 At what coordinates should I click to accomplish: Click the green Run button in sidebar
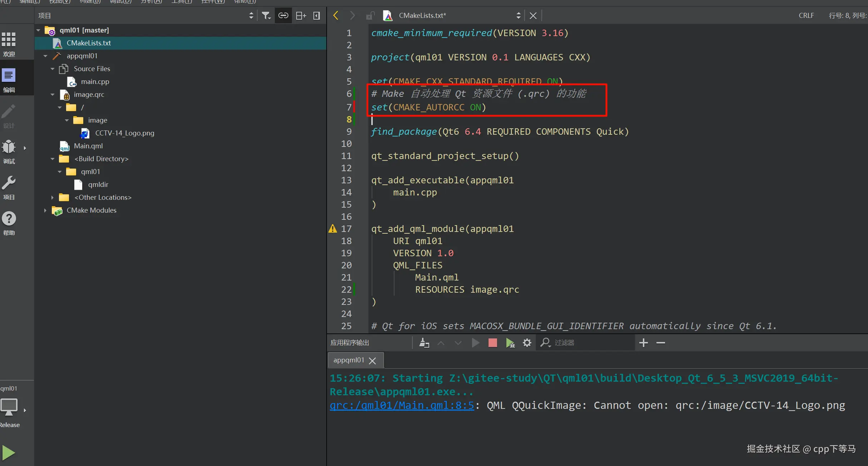[x=9, y=453]
